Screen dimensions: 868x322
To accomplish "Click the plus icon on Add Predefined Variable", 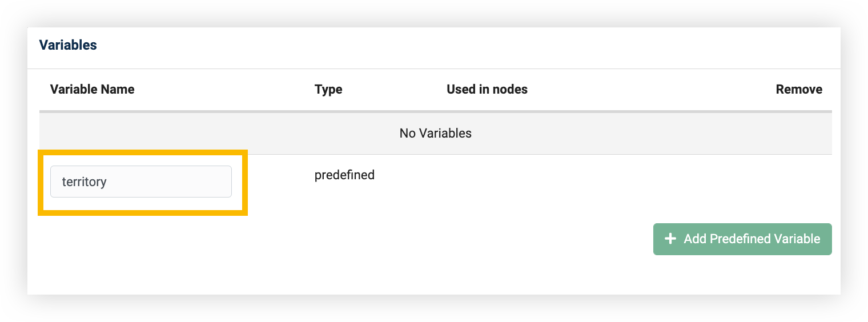I will [670, 239].
